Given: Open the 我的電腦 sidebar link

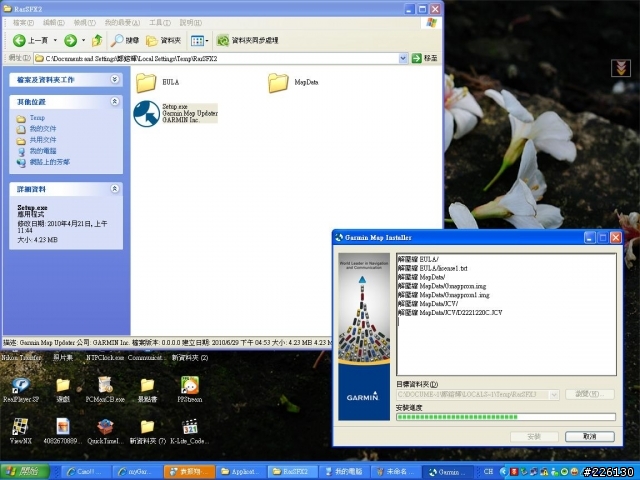Looking at the screenshot, I should click(x=42, y=151).
